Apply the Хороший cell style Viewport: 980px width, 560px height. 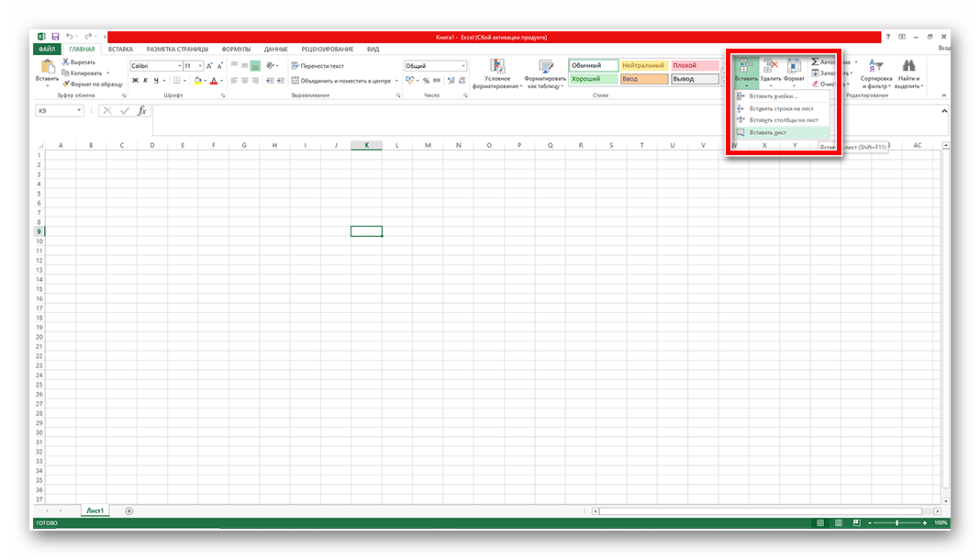point(592,79)
